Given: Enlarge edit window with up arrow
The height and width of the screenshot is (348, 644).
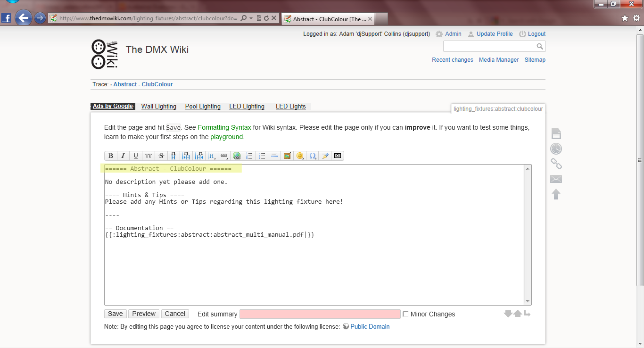Looking at the screenshot, I should [518, 314].
